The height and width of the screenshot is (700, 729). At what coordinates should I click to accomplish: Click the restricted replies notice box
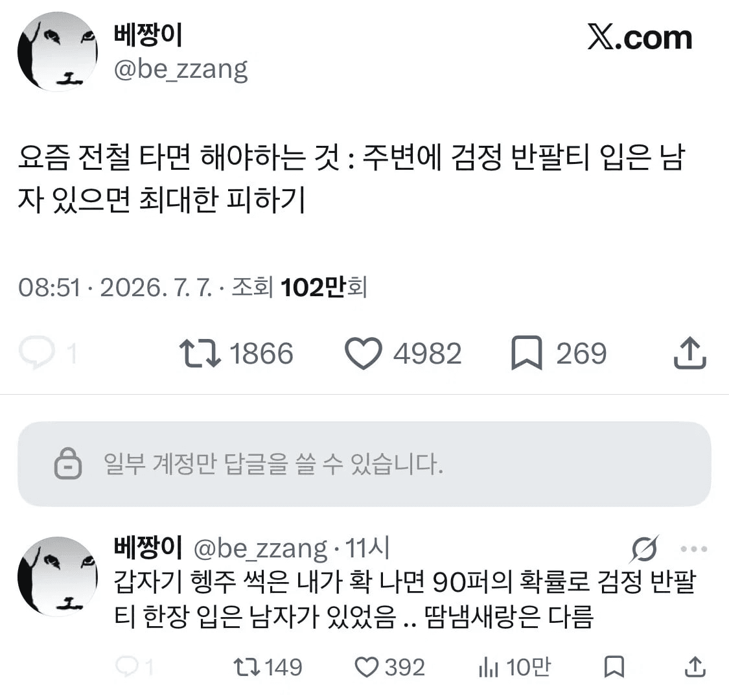(364, 463)
